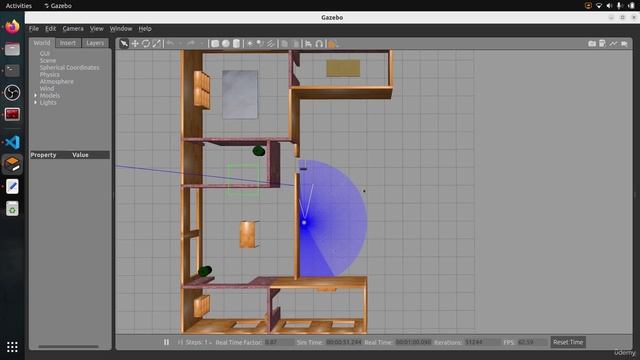Open the Help menu
Screen dimensions: 640x360
145,29
